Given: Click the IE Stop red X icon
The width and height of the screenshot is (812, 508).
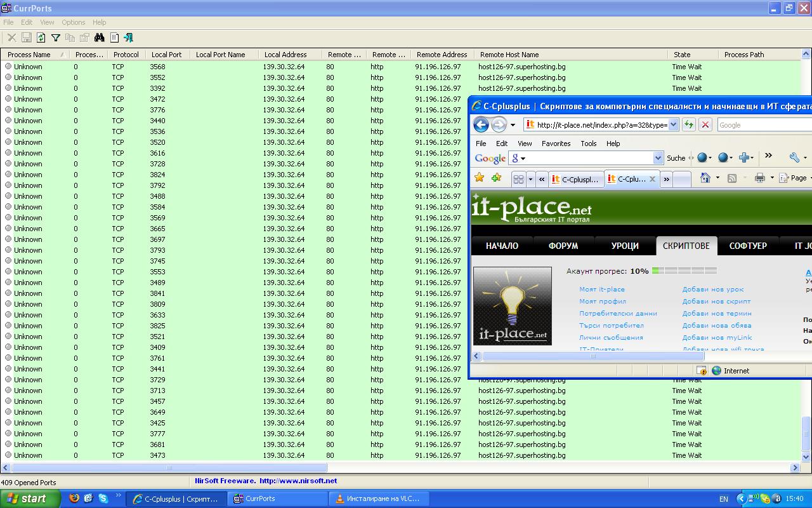Looking at the screenshot, I should pyautogui.click(x=705, y=124).
